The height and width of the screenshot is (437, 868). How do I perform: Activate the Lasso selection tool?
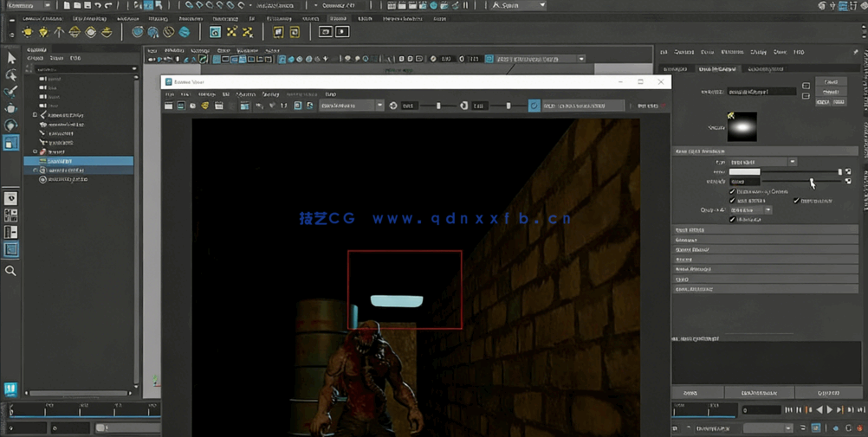click(11, 75)
